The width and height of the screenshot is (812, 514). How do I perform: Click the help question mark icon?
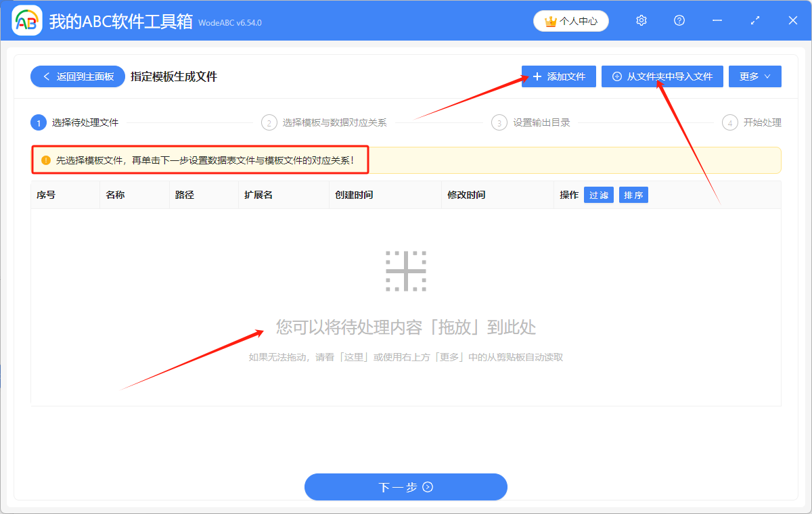679,20
